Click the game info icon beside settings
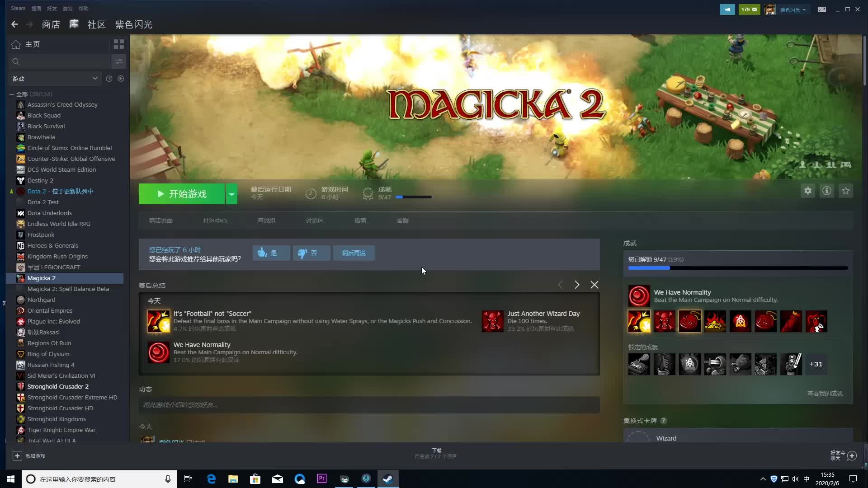Viewport: 868px width, 488px height. coord(827,190)
